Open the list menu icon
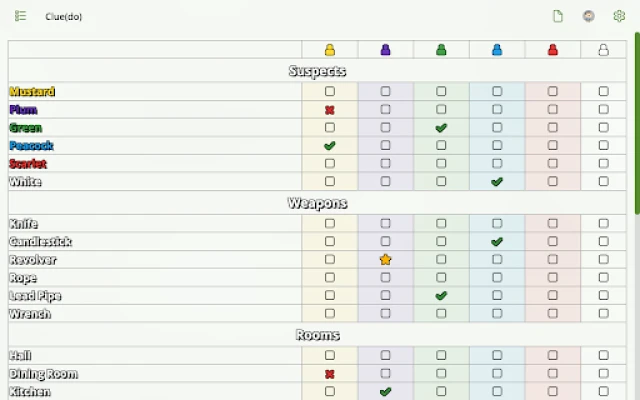The height and width of the screenshot is (400, 640). pyautogui.click(x=20, y=16)
